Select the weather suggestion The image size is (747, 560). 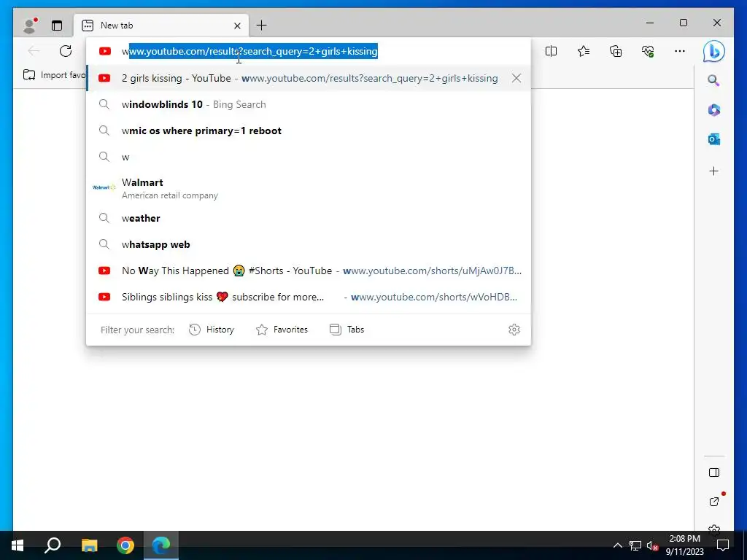(309, 218)
